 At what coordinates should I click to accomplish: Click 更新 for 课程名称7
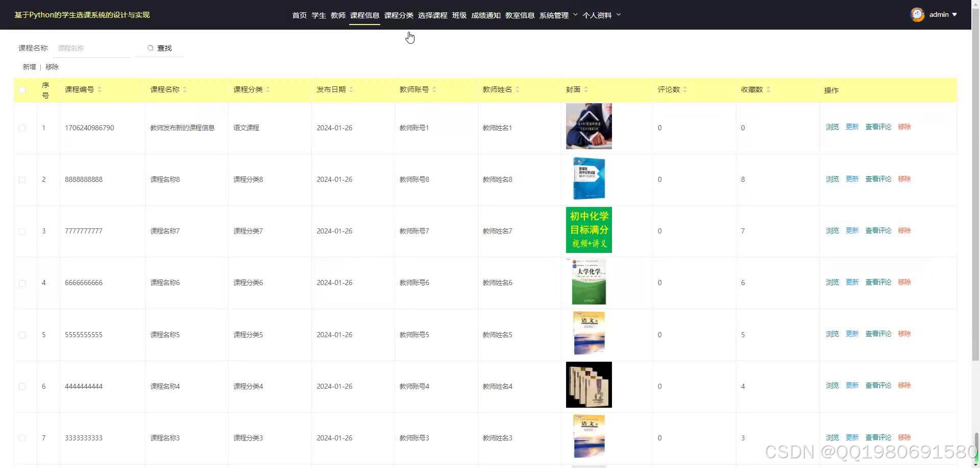point(852,230)
